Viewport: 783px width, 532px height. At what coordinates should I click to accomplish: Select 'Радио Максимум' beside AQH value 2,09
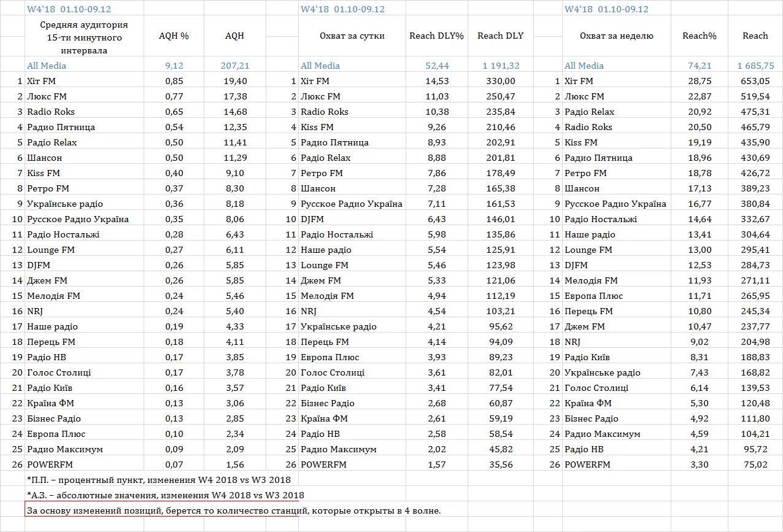pos(65,449)
